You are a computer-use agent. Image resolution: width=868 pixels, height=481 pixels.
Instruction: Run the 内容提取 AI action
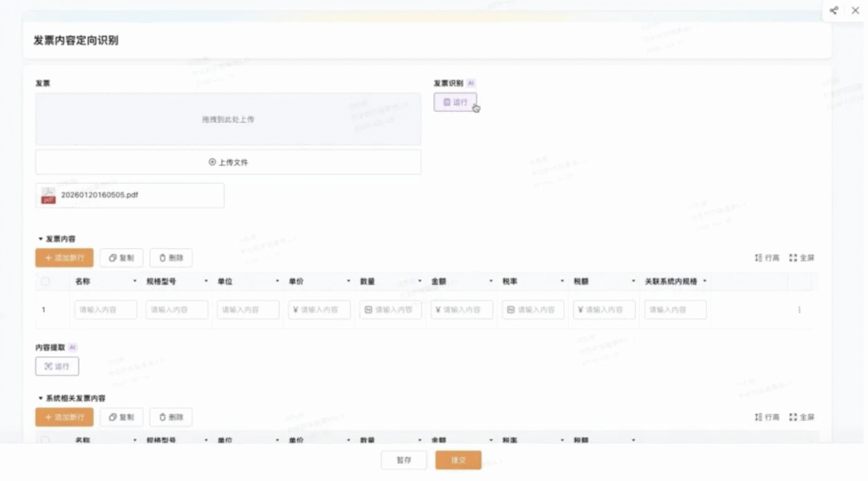click(x=57, y=366)
